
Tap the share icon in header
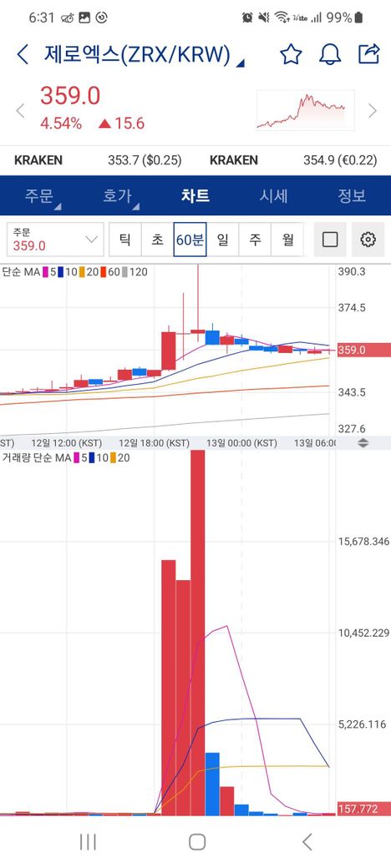(x=368, y=53)
